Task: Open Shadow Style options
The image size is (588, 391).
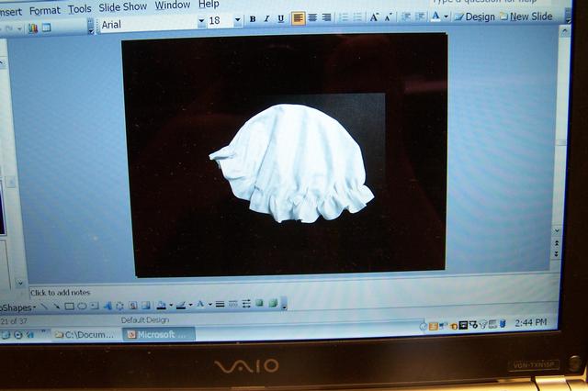Action: coord(259,304)
